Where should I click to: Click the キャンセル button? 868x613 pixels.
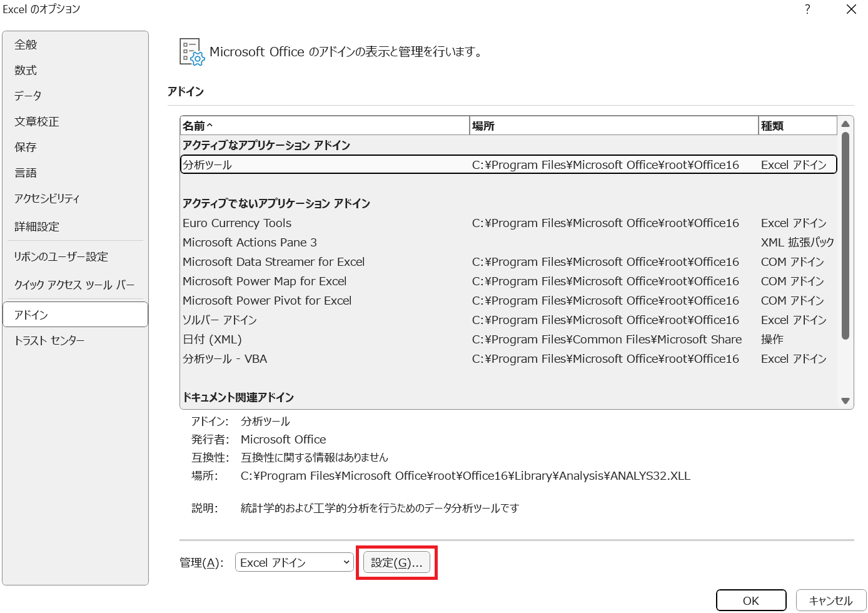pos(831,600)
